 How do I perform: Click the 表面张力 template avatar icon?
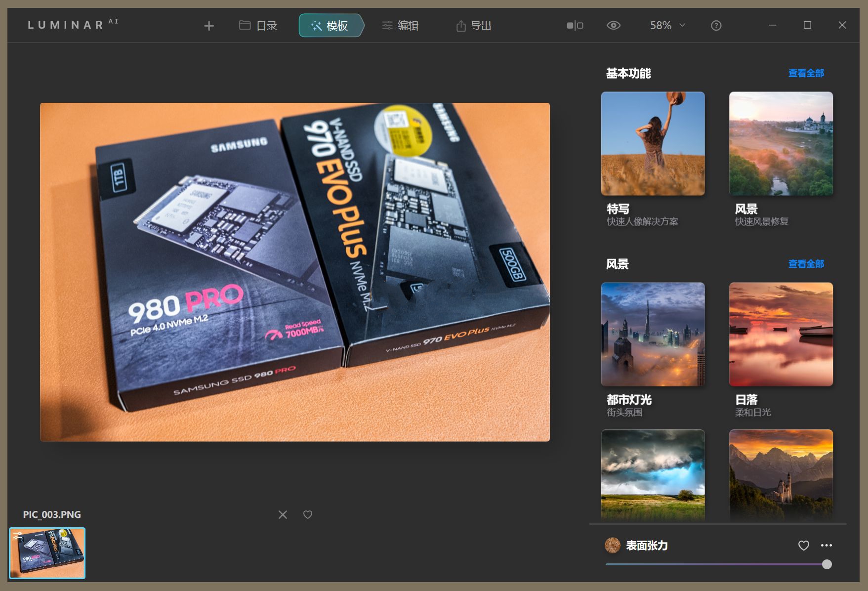(613, 546)
